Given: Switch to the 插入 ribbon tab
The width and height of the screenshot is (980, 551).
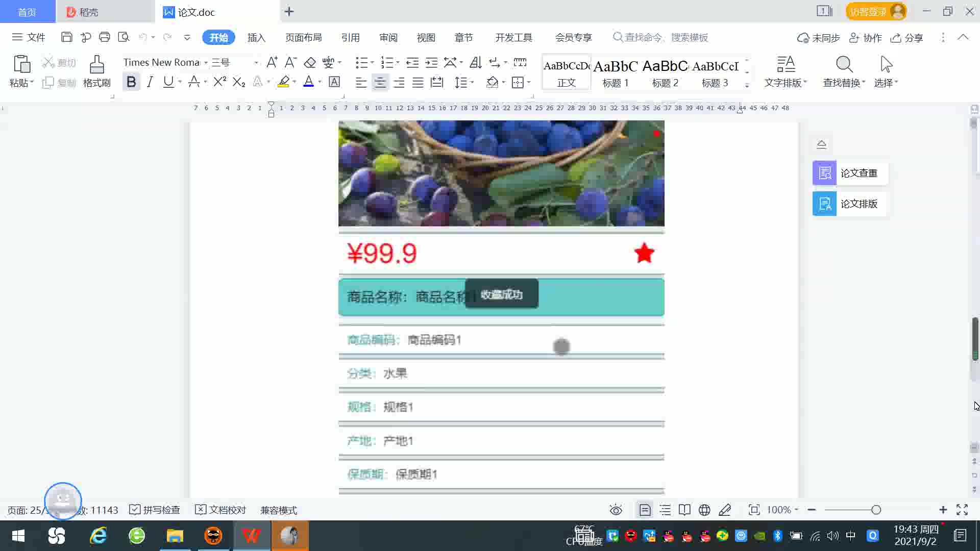Looking at the screenshot, I should point(256,38).
